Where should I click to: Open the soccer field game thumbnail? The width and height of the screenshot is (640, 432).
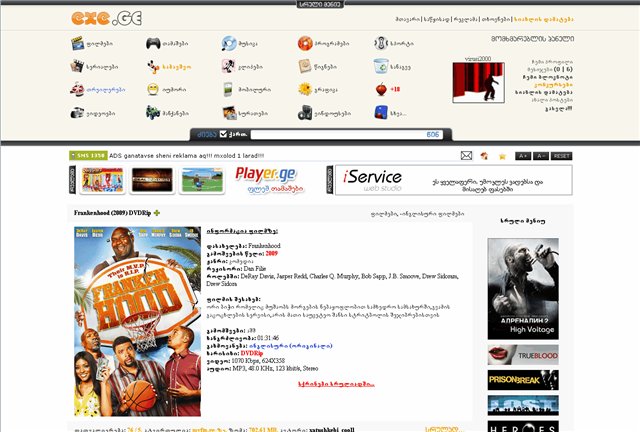[202, 180]
